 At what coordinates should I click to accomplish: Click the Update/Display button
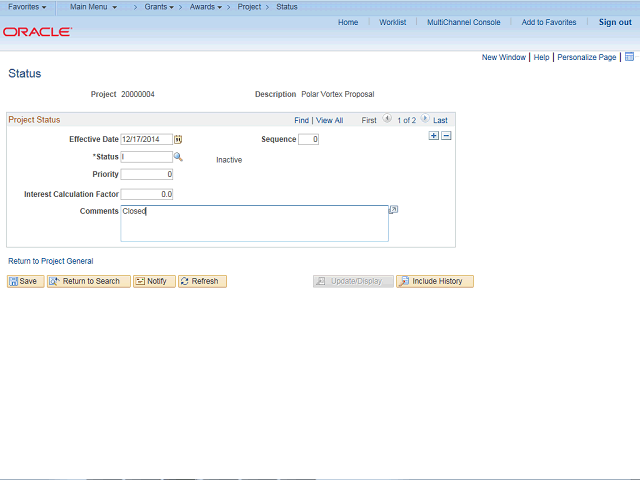pos(353,281)
